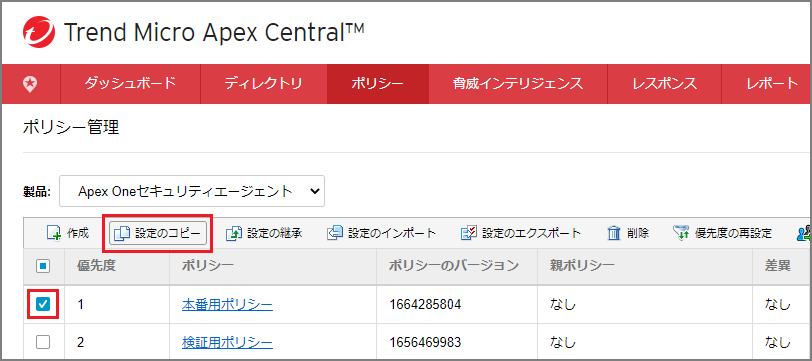
Task: Uncheck the 本番用ポリシー row checkbox
Action: pos(43,305)
